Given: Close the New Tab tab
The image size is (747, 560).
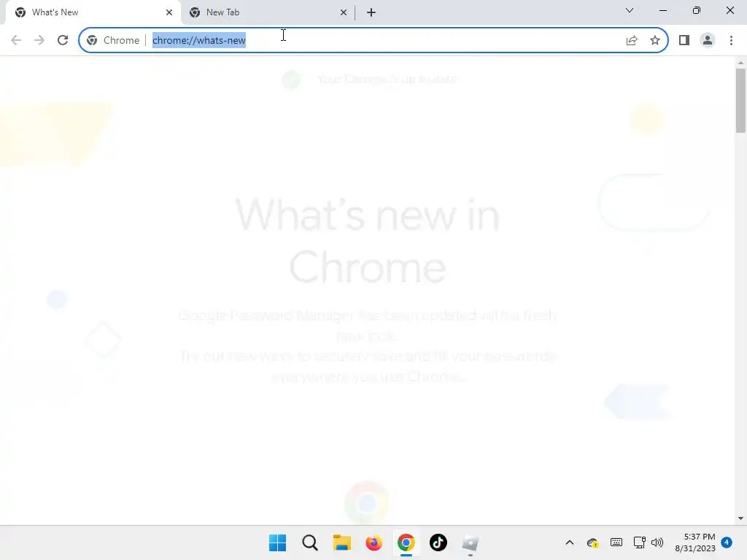Looking at the screenshot, I should 344,12.
